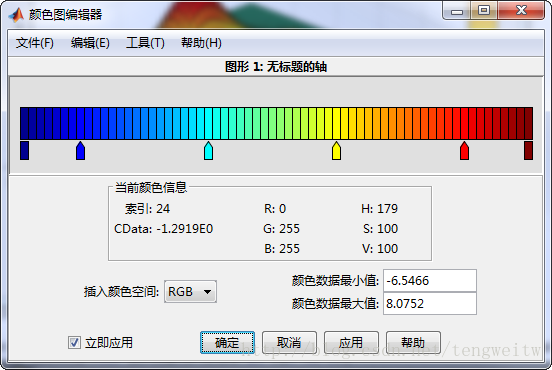Maximize the 颜色图编辑器 window

(484, 11)
